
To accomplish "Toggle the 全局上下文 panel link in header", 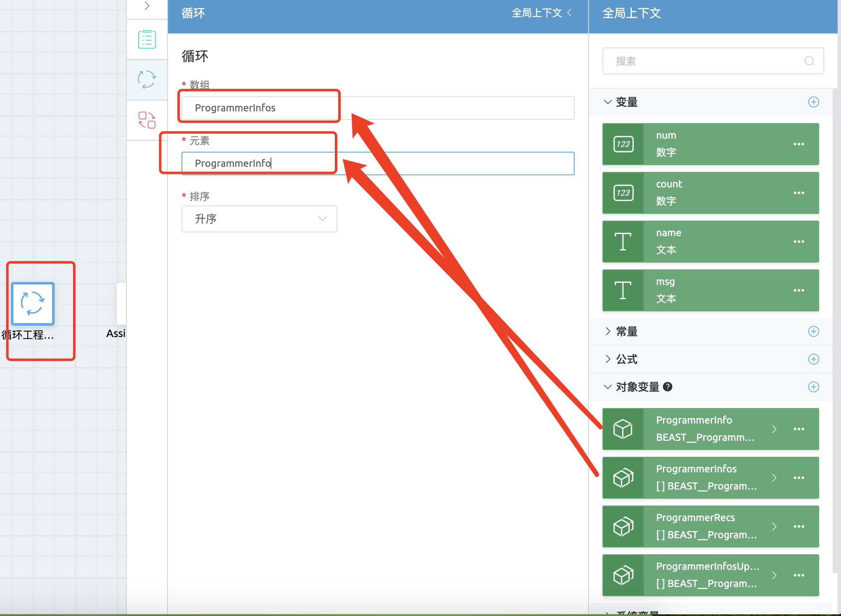I will pyautogui.click(x=541, y=13).
